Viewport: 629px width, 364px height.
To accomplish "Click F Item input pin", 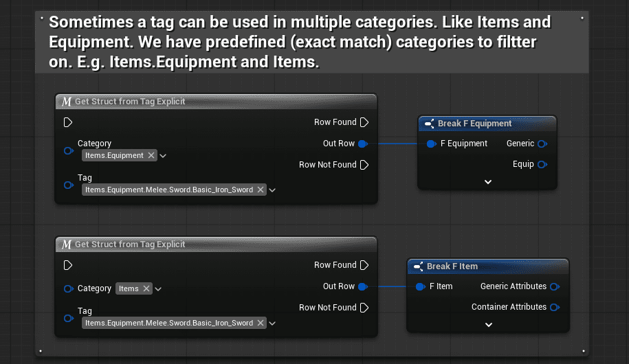I will pos(421,286).
